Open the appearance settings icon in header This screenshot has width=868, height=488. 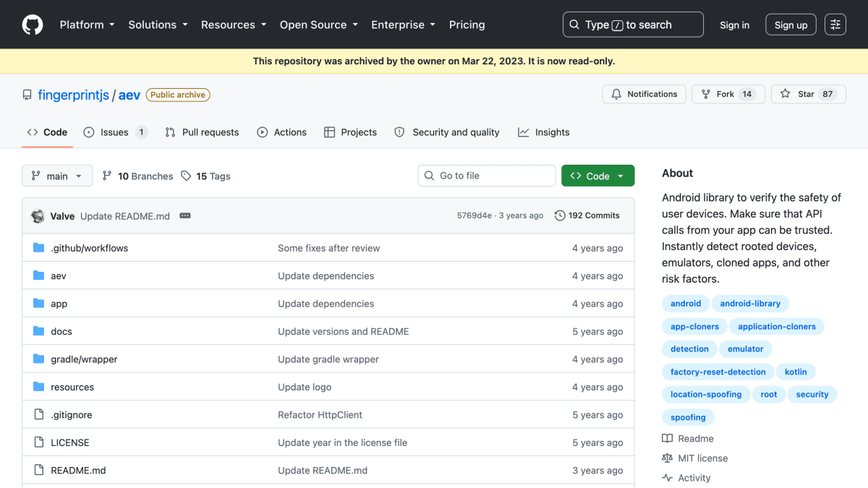pyautogui.click(x=835, y=25)
